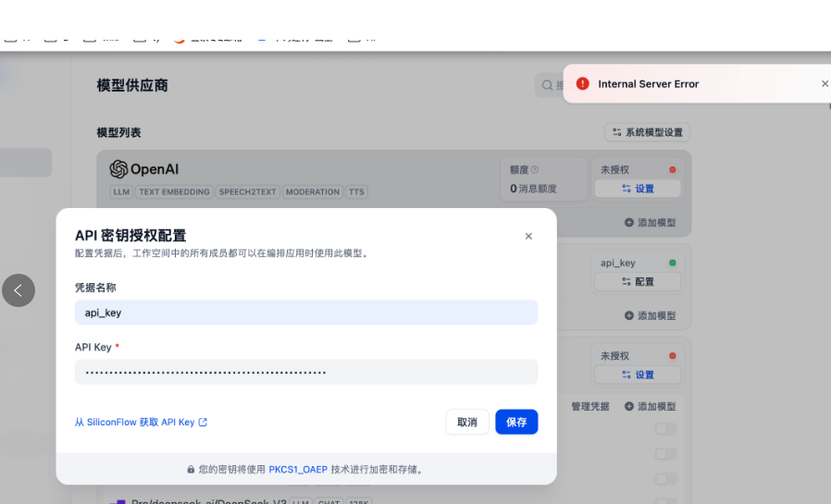The image size is (831, 504).
Task: Click the red error icon in the toast
Action: (x=582, y=84)
